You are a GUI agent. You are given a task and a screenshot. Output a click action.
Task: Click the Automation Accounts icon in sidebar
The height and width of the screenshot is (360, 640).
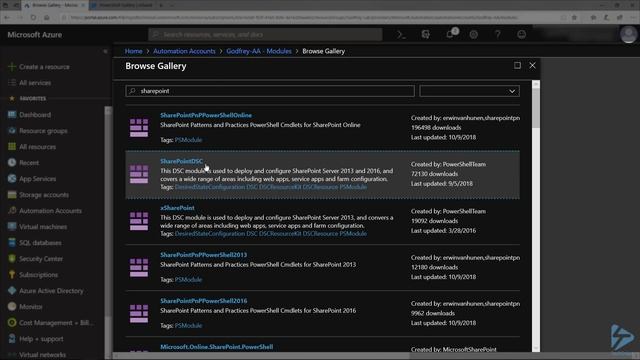[x=12, y=211]
